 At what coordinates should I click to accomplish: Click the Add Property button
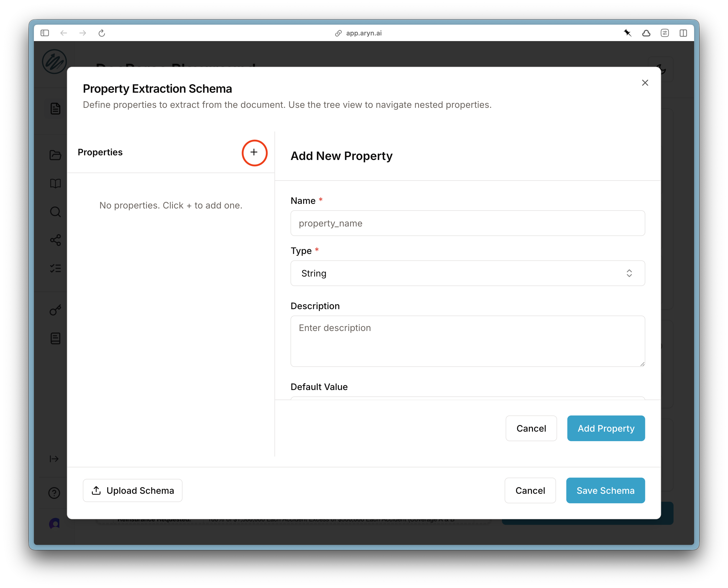606,428
